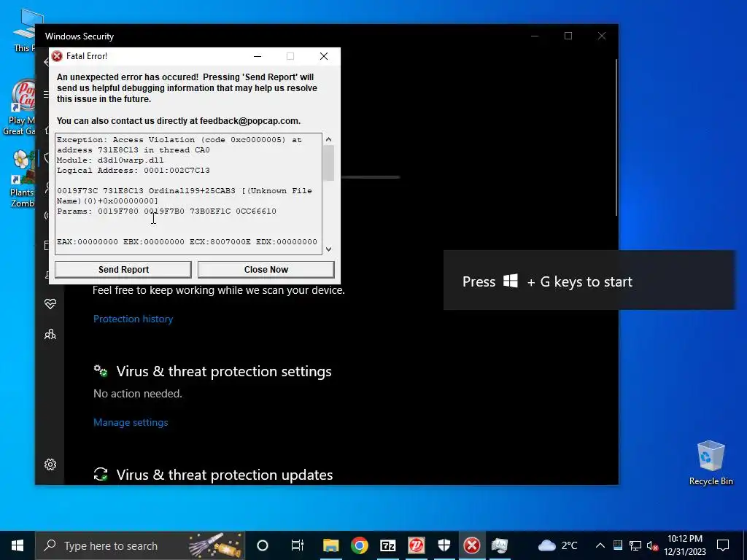
Task: Switch to Fatal Error taskbar icon
Action: 472,545
